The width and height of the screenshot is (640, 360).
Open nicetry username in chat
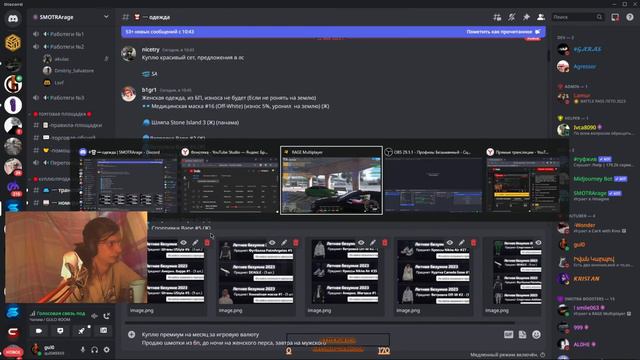click(x=151, y=49)
